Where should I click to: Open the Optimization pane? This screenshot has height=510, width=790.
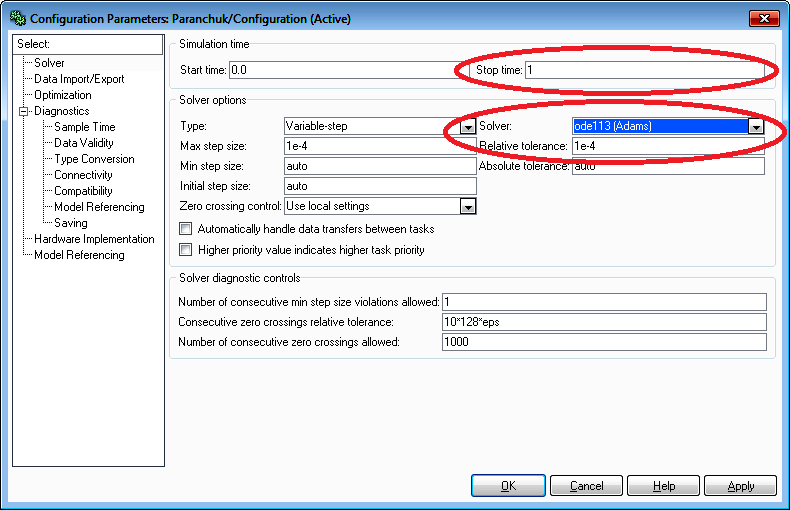[62, 95]
